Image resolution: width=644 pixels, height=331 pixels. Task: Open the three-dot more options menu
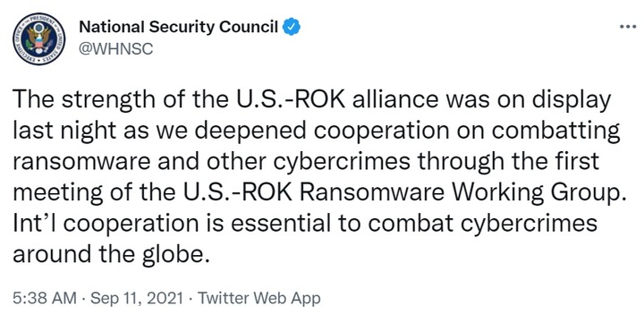pos(628,27)
